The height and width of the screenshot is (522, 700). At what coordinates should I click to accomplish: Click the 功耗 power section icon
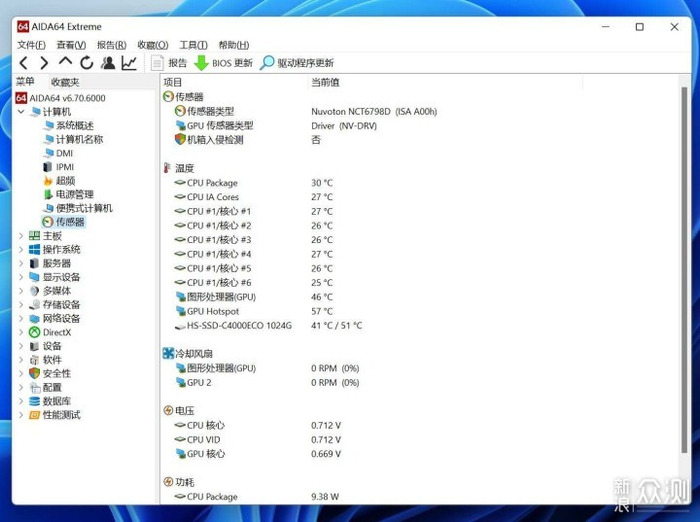pos(168,482)
